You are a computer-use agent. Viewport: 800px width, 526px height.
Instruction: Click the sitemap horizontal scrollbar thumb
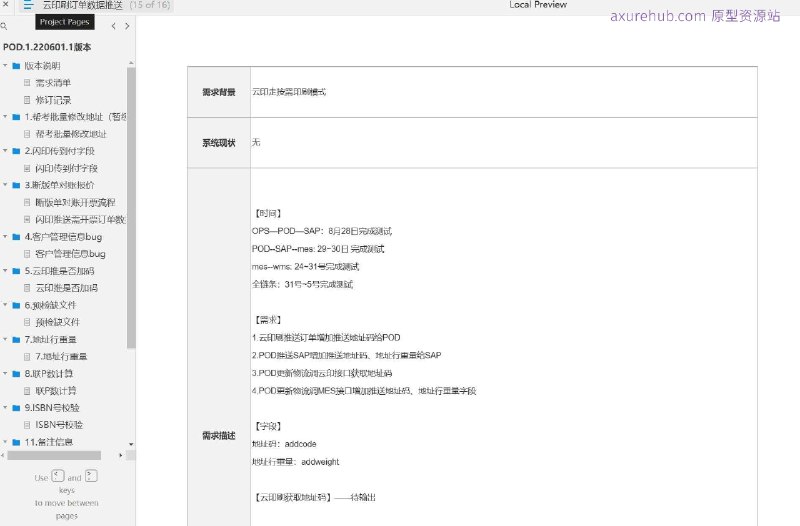click(x=54, y=455)
